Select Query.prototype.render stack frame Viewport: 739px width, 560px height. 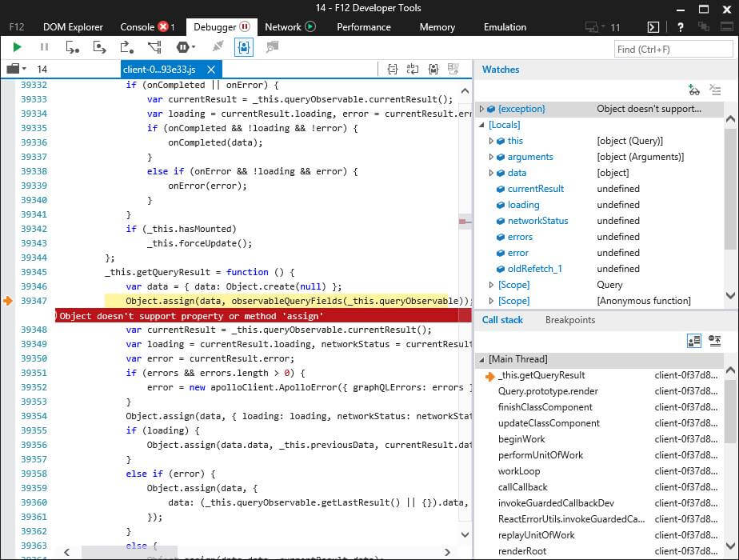pyautogui.click(x=600, y=392)
